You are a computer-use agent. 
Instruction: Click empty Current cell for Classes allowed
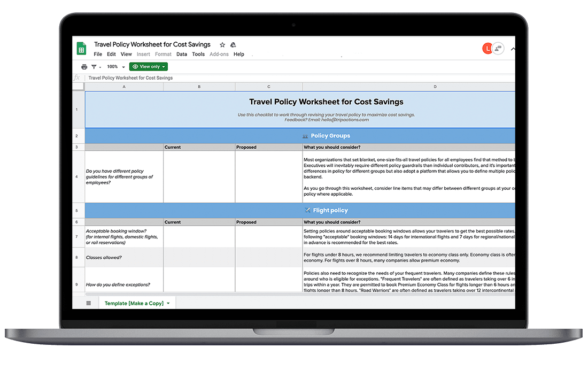(x=199, y=257)
